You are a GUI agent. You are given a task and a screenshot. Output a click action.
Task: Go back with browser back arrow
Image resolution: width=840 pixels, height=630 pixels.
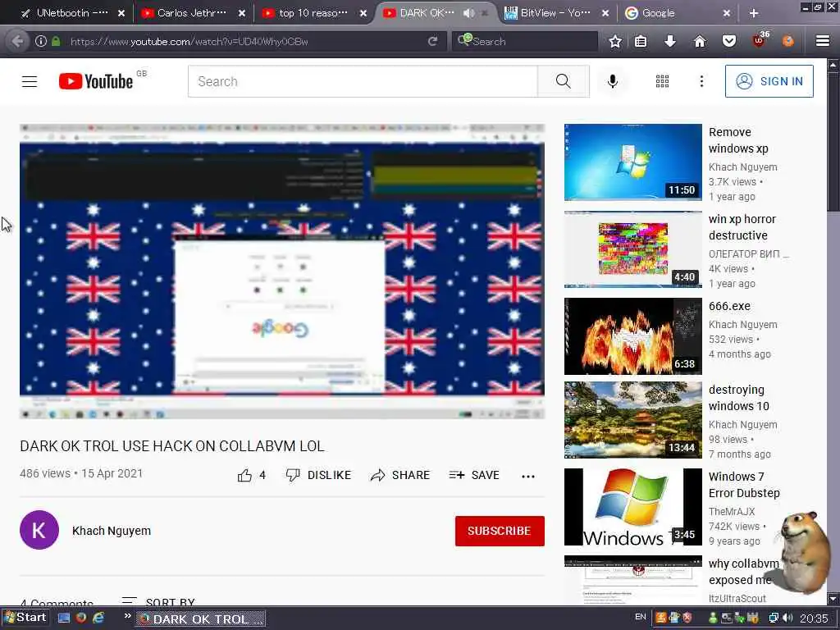17,41
